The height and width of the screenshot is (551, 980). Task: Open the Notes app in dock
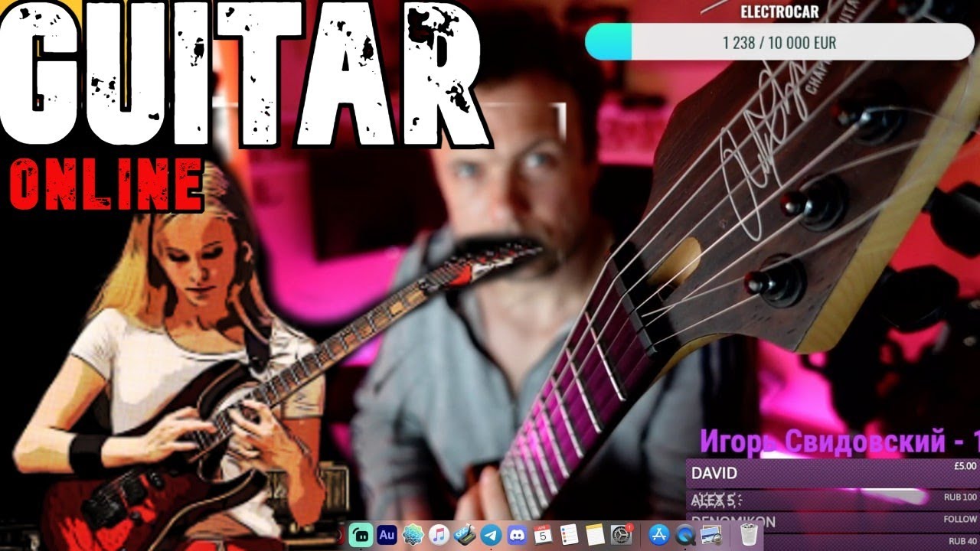[x=595, y=536]
